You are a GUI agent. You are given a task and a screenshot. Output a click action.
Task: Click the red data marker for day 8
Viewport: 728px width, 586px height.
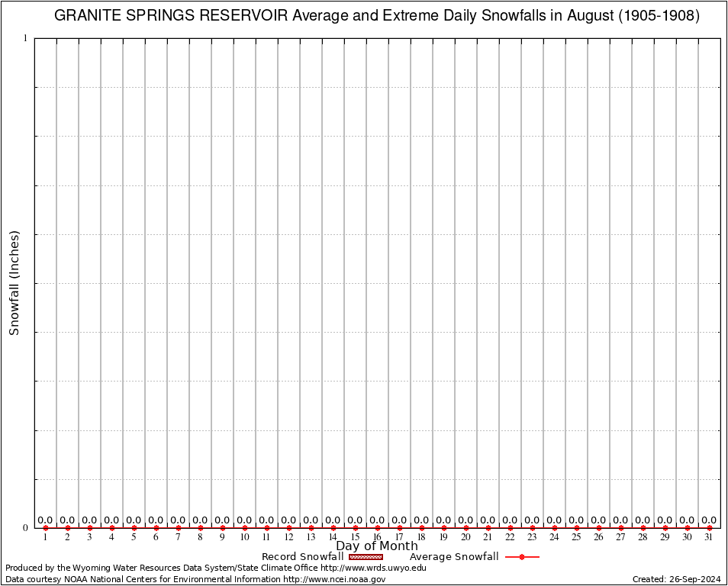pos(201,528)
